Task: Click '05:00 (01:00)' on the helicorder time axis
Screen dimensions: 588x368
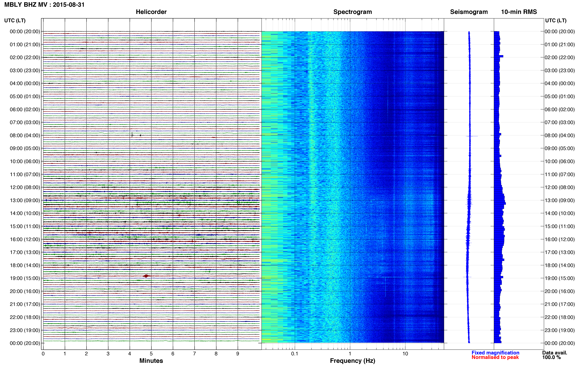Action: click(25, 96)
